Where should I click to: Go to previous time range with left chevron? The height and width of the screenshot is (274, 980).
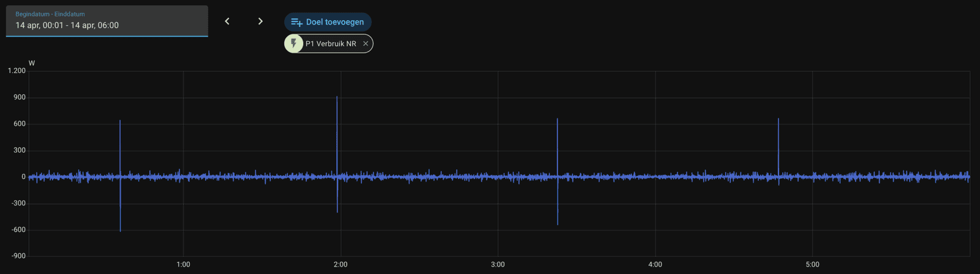[x=227, y=21]
